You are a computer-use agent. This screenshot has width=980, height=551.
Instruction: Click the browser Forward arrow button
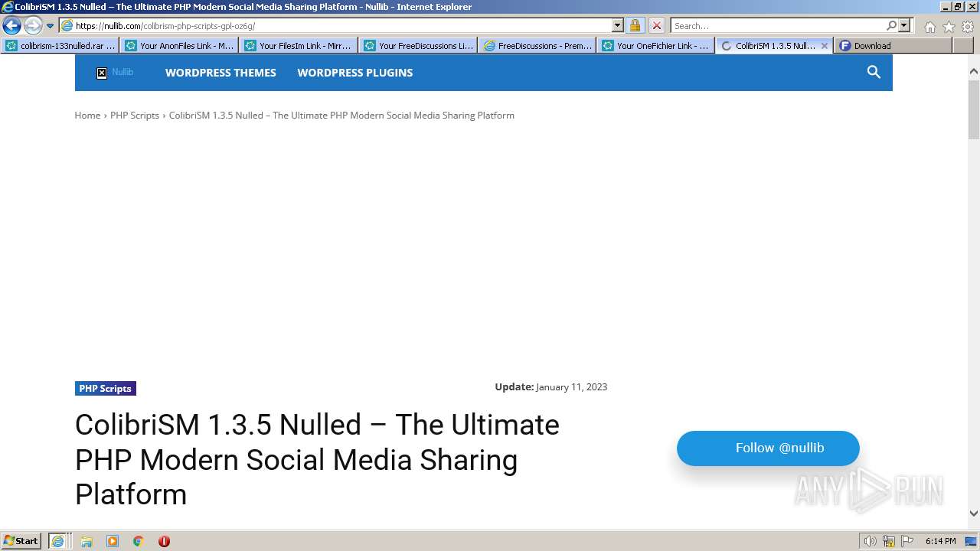32,25
